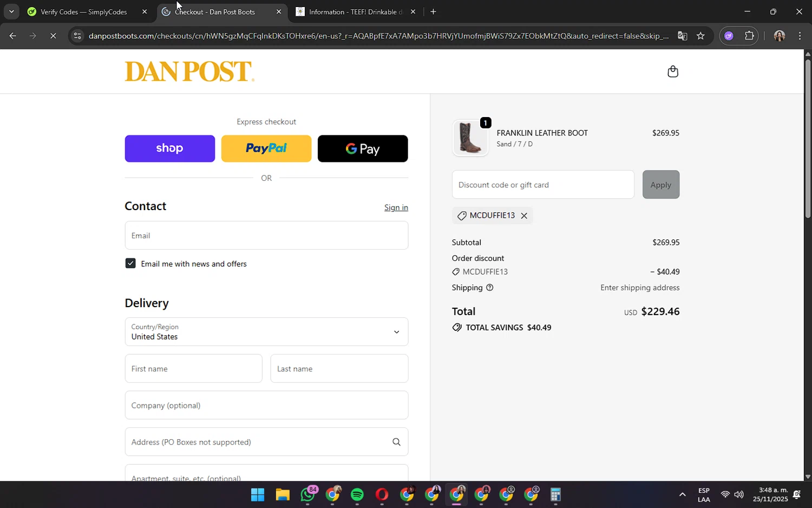Close the TEEF Information tab
Image resolution: width=812 pixels, height=508 pixels.
[x=413, y=11]
